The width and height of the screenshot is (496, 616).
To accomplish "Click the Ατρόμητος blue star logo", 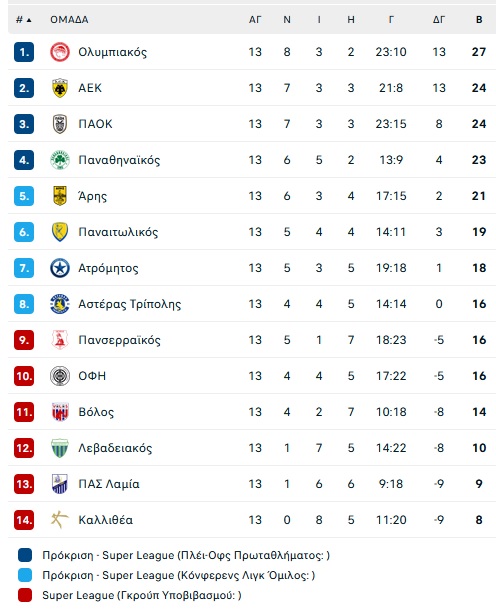I will point(60,268).
